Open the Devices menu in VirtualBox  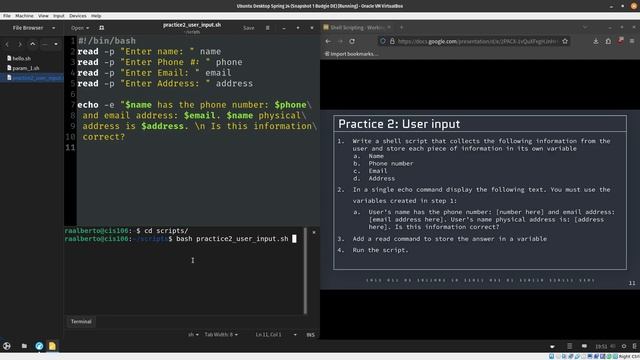coord(78,16)
